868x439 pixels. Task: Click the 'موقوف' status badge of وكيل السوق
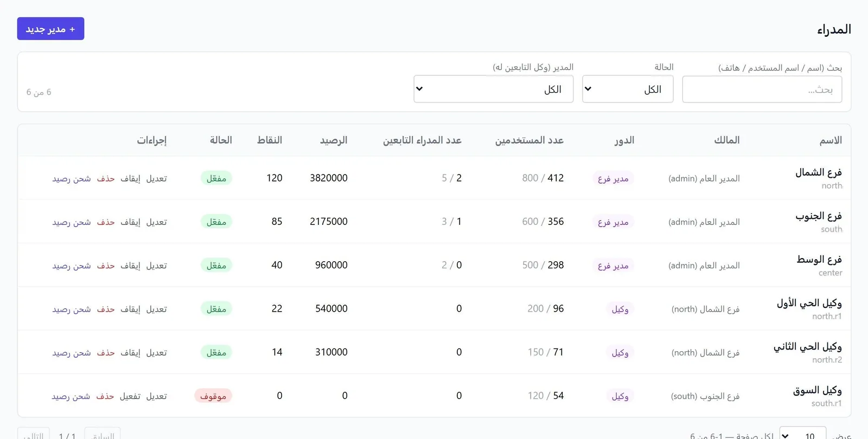(x=213, y=396)
